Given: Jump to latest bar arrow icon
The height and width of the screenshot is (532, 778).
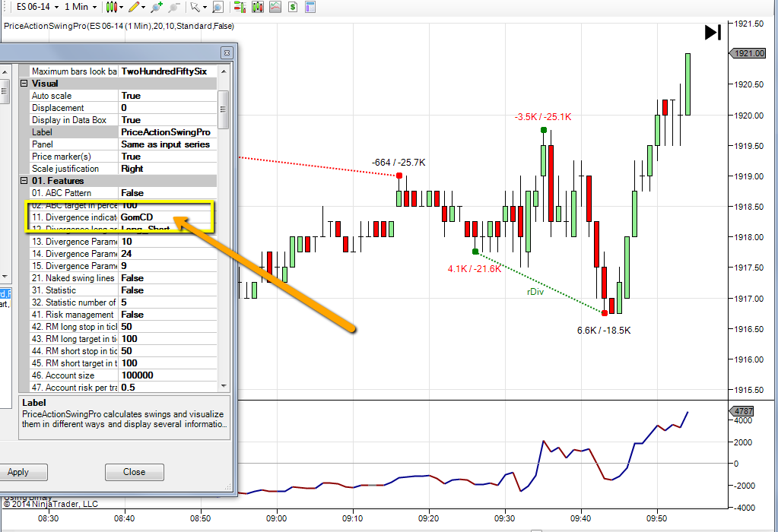Looking at the screenshot, I should [x=713, y=33].
